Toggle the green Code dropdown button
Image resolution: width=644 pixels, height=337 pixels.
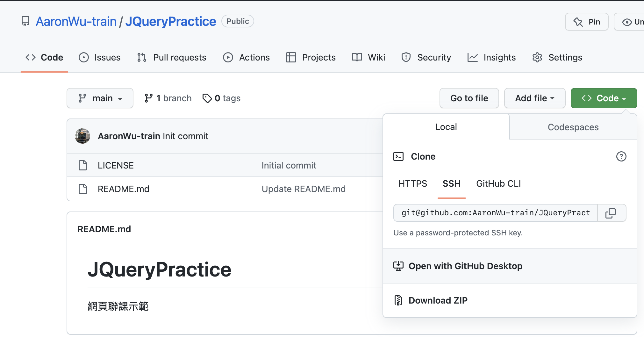(604, 98)
